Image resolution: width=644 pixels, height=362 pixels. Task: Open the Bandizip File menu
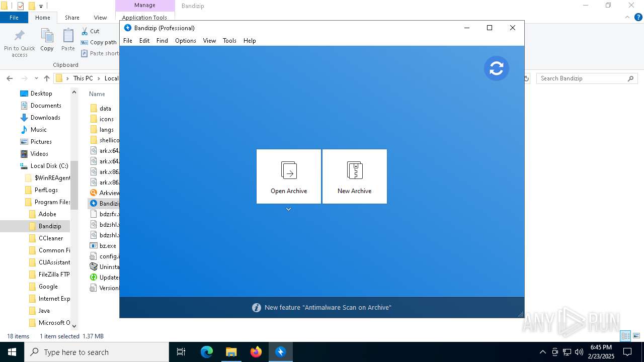point(128,41)
